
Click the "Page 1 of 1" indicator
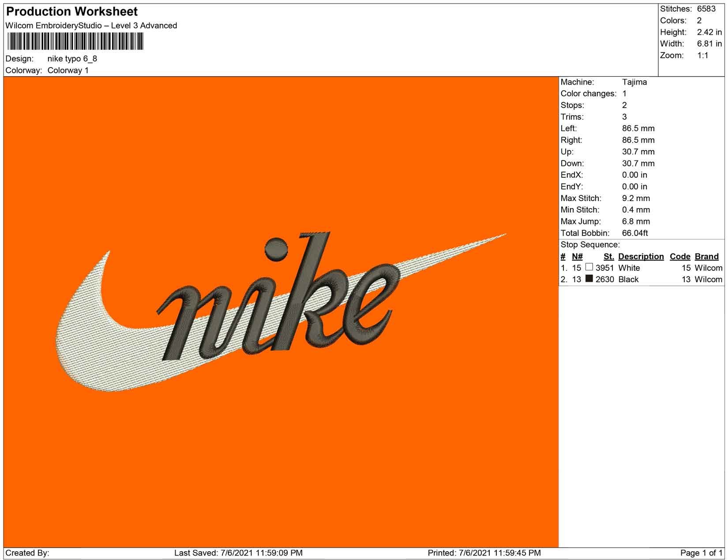702,553
